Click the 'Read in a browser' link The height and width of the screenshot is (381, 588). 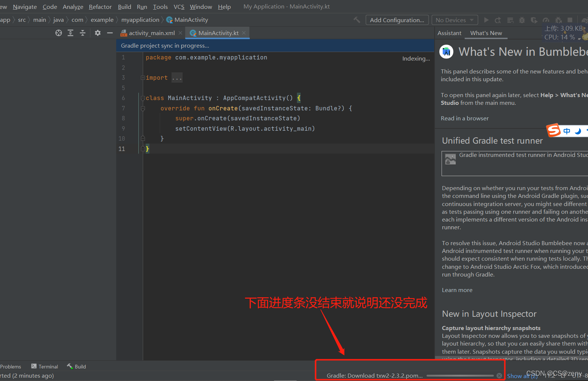pyautogui.click(x=465, y=118)
